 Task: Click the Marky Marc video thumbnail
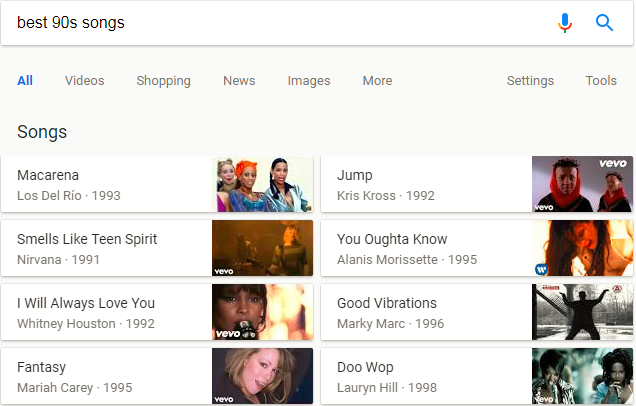pos(582,312)
